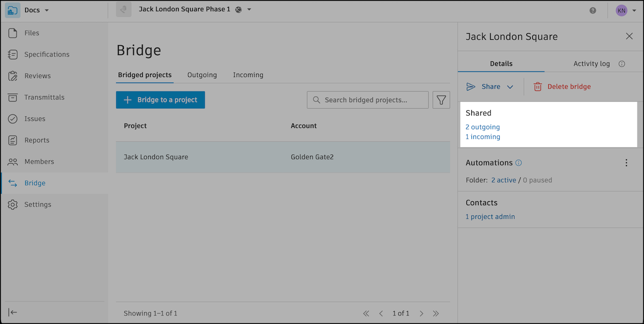Expand the Jack London Square Phase 1 project dropdown
Viewport: 644px width, 324px height.
click(x=249, y=10)
